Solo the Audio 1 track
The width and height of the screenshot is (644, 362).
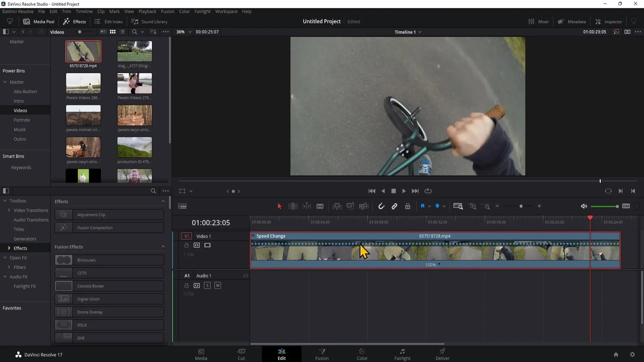207,286
